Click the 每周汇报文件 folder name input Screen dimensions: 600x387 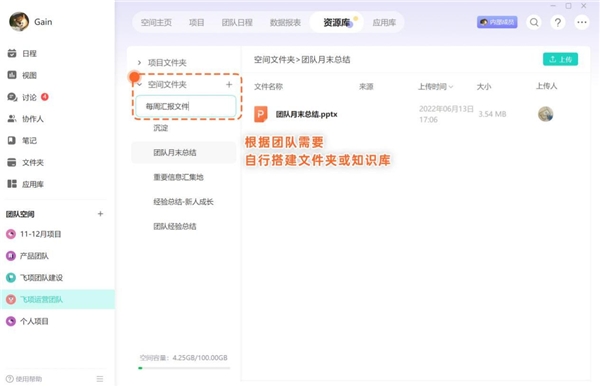(x=186, y=106)
